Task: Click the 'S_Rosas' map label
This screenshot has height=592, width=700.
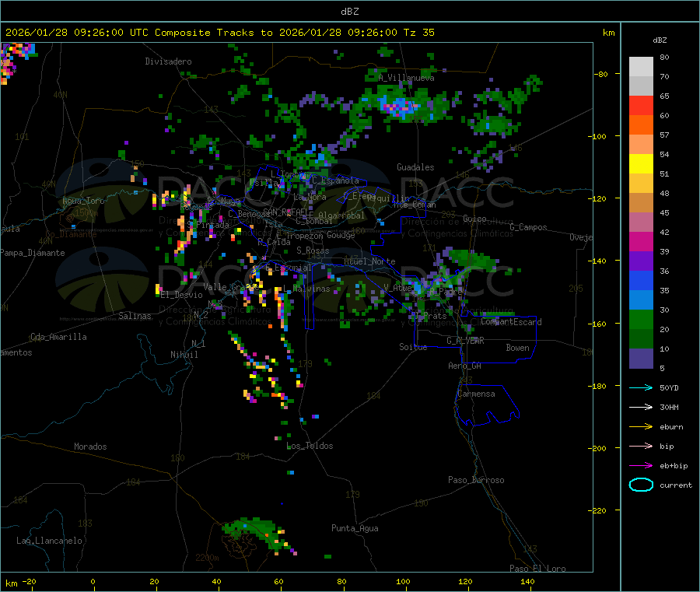Action: [313, 250]
